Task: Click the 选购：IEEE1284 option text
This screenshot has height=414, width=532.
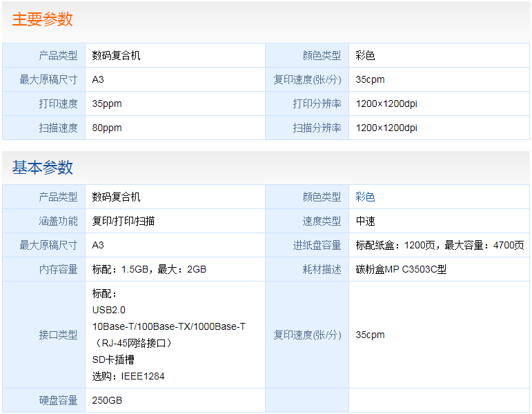Action: (128, 376)
